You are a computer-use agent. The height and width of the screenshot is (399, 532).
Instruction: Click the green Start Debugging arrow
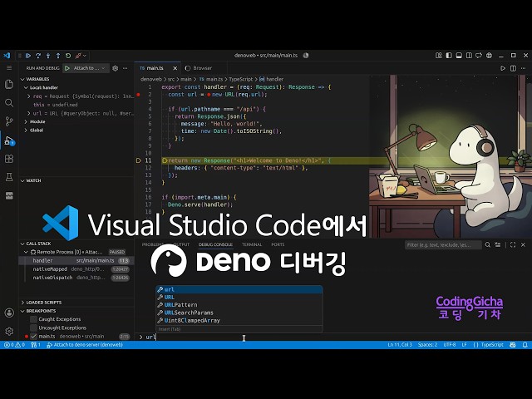pyautogui.click(x=67, y=68)
